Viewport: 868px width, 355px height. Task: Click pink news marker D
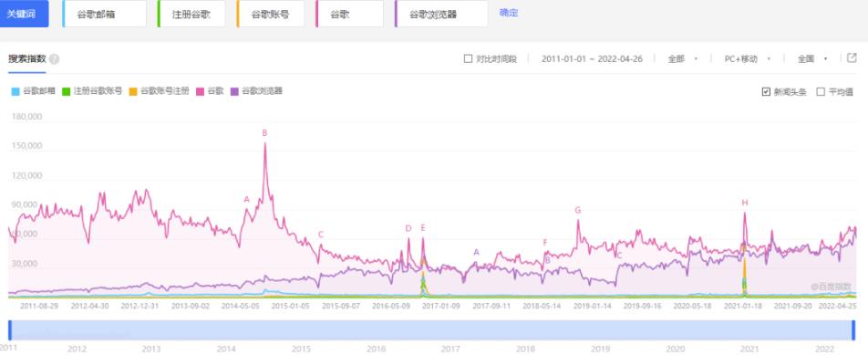point(408,228)
